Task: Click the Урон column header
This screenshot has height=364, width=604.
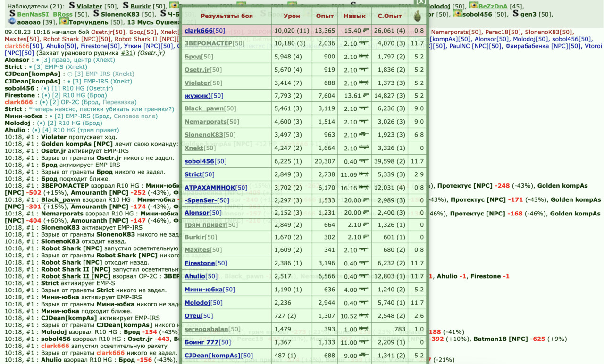Action: pyautogui.click(x=292, y=16)
